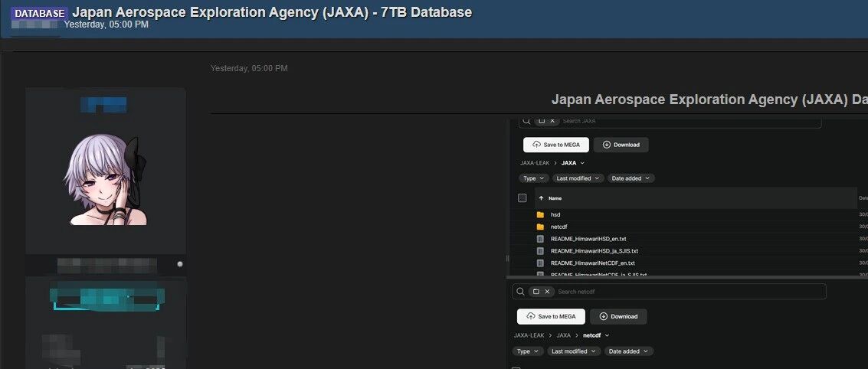Click Save to MEGA in the JAXA folder panel
Image resolution: width=868 pixels, height=369 pixels.
tap(555, 145)
